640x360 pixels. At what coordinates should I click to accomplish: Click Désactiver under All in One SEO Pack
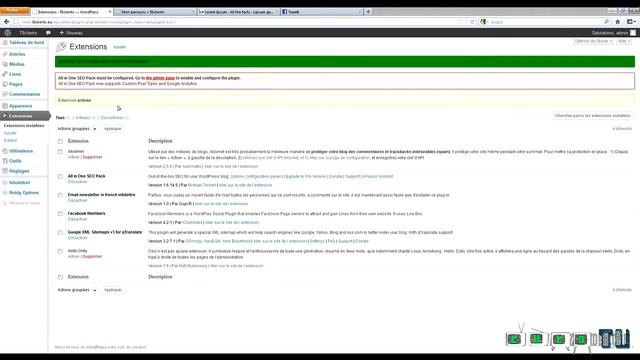[78, 182]
